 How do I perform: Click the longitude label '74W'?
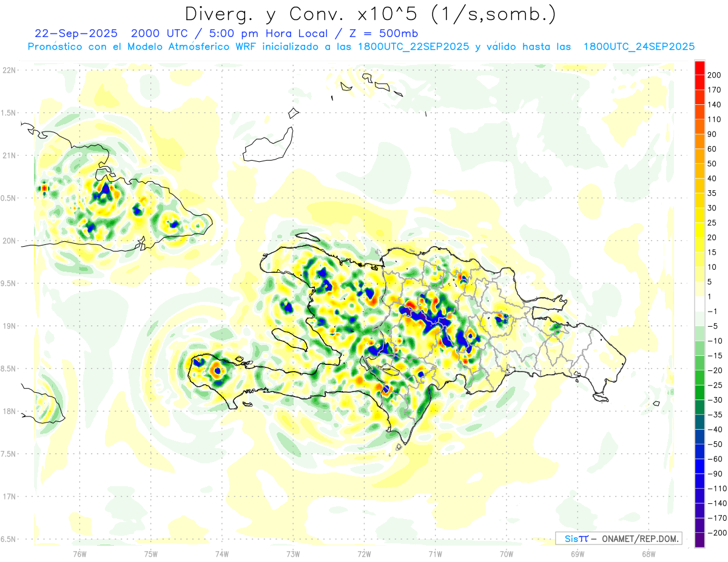point(222,554)
